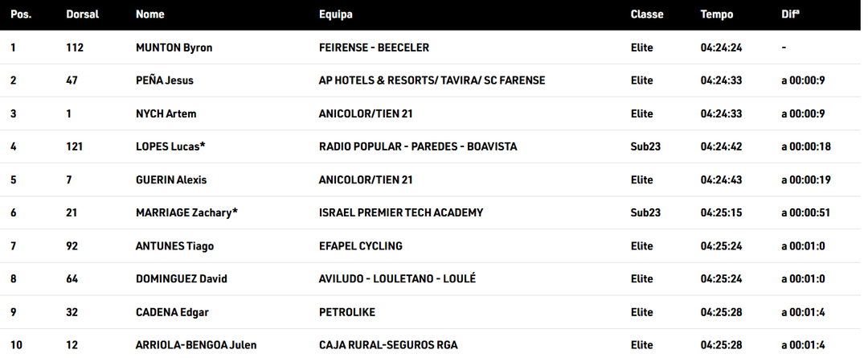
Task: Click the Tempo column header
Action: [716, 14]
